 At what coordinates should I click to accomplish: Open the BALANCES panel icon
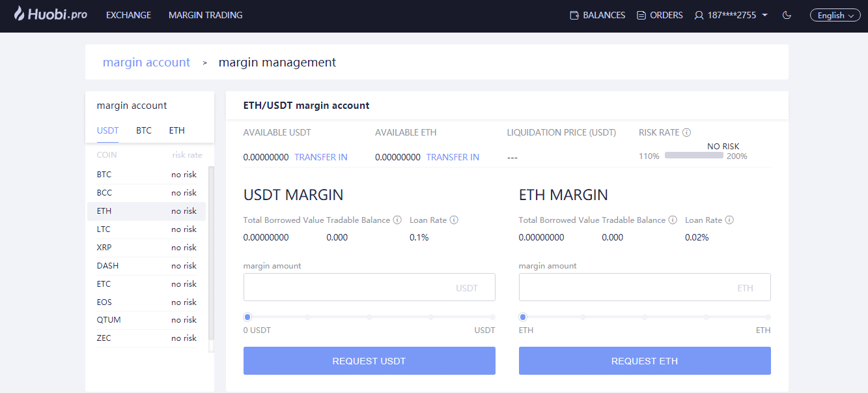[x=574, y=14]
